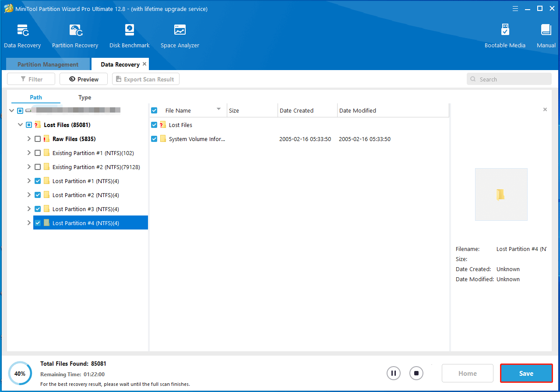Click the Filter button
The height and width of the screenshot is (392, 560).
tap(31, 79)
